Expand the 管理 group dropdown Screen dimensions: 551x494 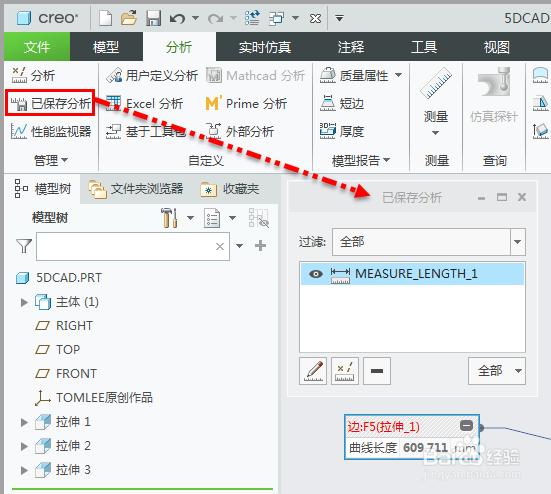[x=51, y=160]
